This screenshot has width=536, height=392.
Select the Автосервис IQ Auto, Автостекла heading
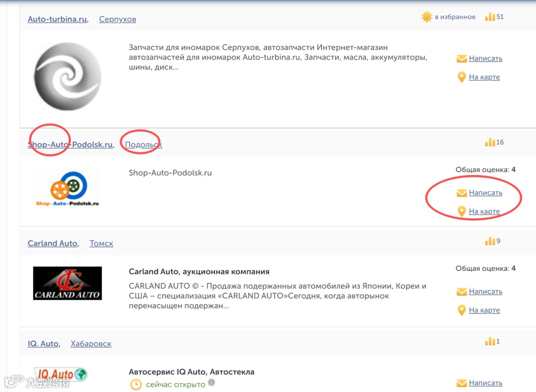coord(192,372)
